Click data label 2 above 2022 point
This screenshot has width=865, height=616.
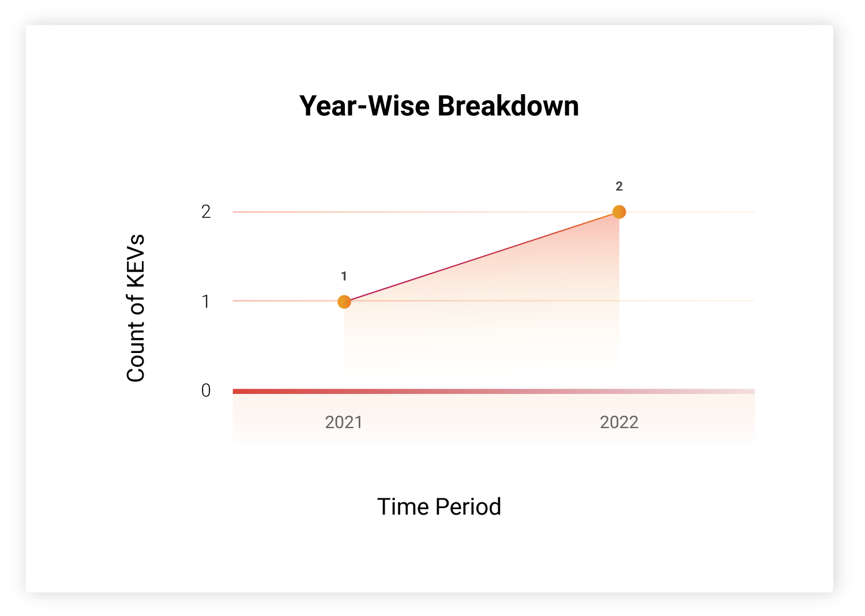pyautogui.click(x=619, y=186)
